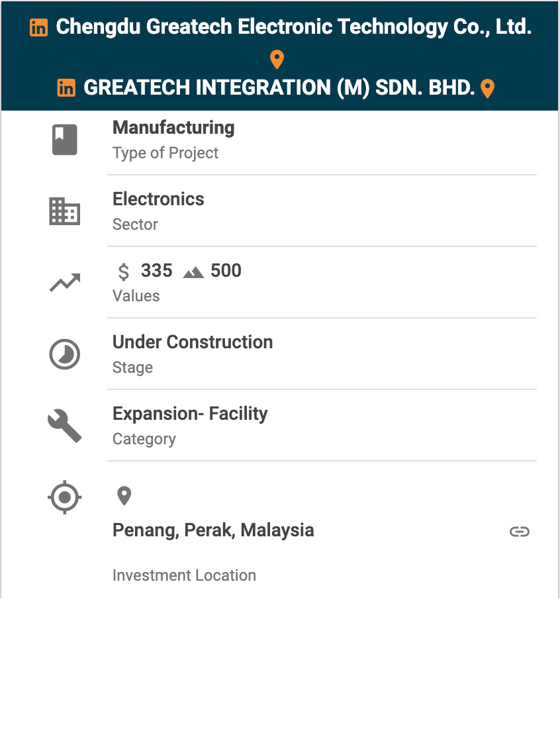Click the trending arrow icon beside Values

pyautogui.click(x=65, y=283)
